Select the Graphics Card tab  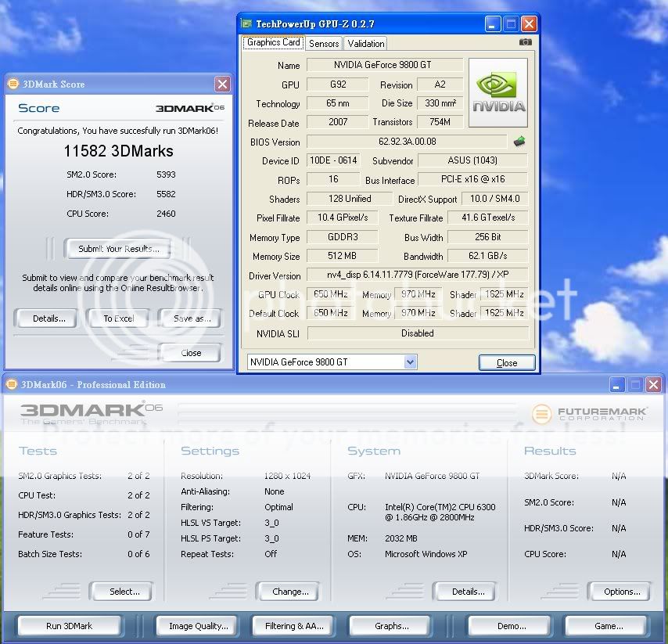tap(273, 43)
